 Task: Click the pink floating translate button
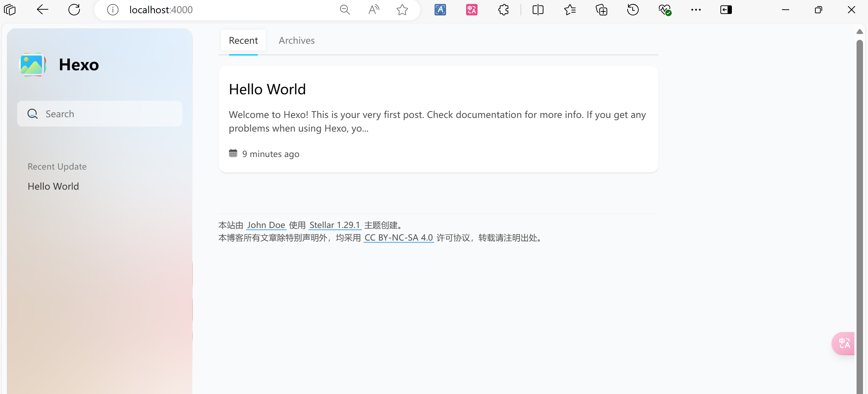point(844,343)
